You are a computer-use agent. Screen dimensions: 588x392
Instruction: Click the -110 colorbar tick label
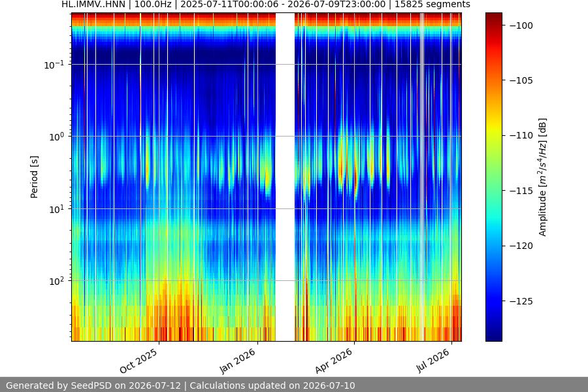pos(521,135)
